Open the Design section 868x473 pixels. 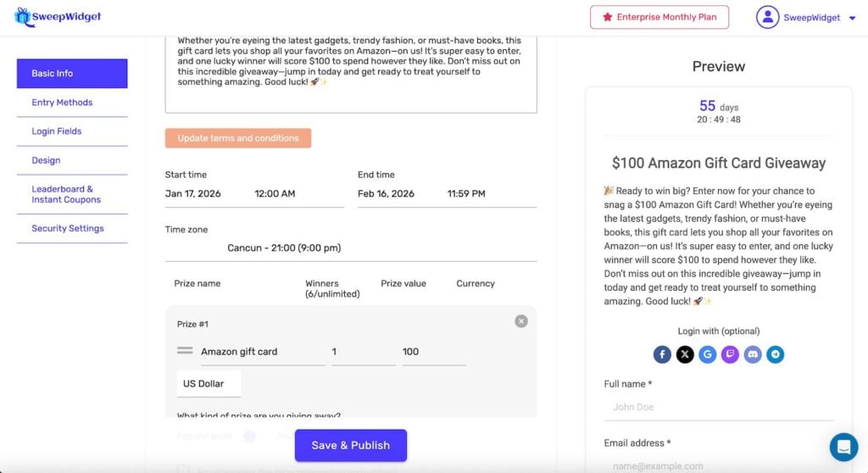46,160
